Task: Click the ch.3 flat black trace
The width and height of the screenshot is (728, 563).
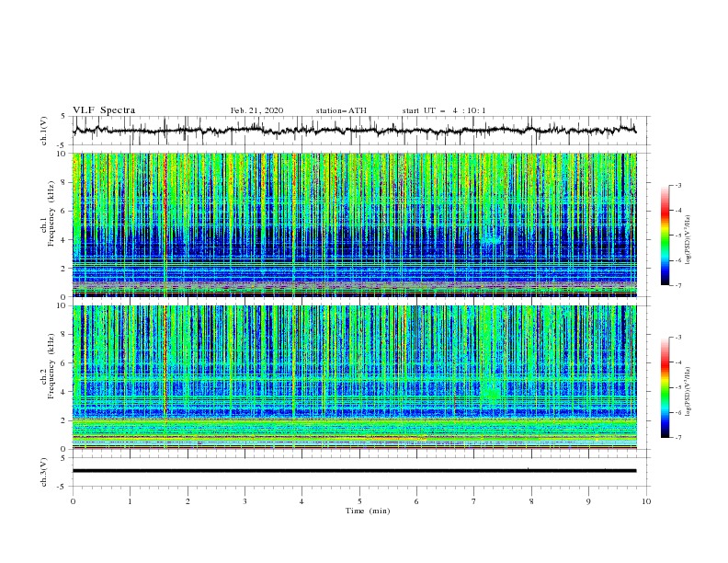Action: click(354, 471)
